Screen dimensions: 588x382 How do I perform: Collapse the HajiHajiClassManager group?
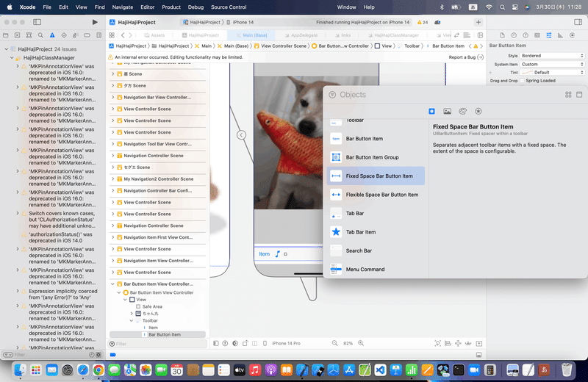coord(12,58)
